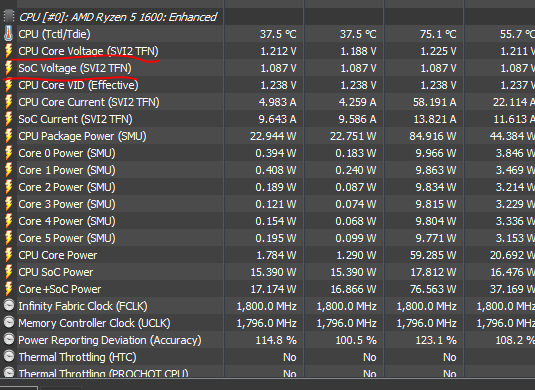
Task: Click the lightning icon for SoC Current
Action: (9, 119)
